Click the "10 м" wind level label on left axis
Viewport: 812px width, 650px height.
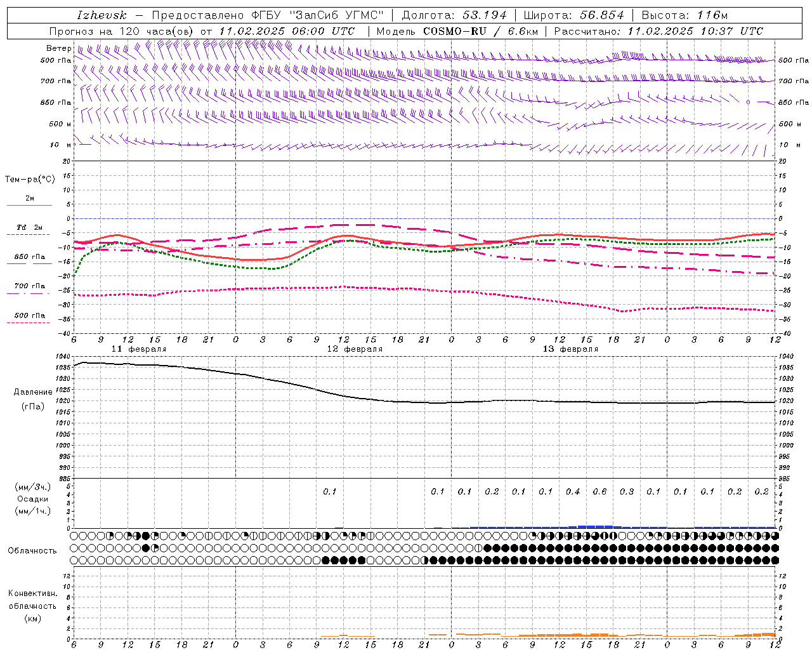60,145
